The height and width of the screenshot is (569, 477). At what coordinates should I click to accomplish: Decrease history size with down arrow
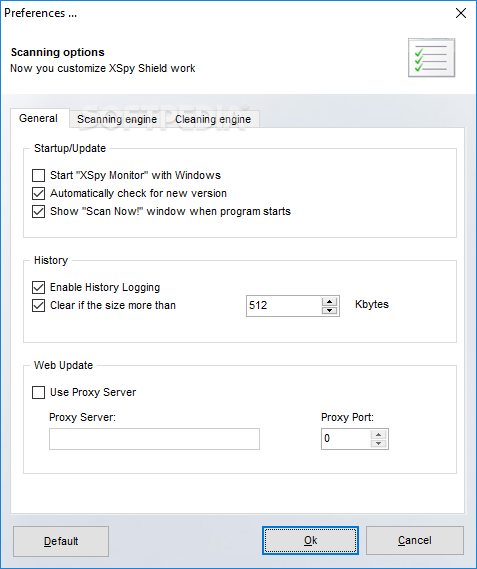[330, 310]
